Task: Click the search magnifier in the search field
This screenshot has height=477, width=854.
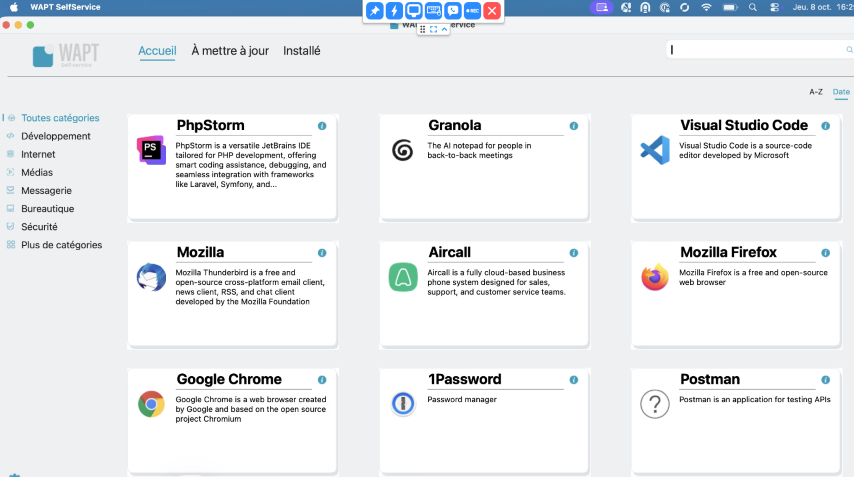Action: click(x=849, y=50)
